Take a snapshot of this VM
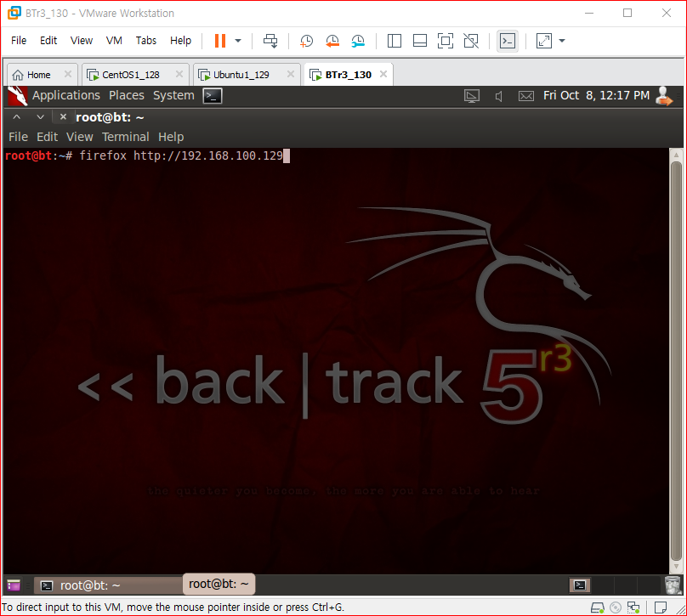 pyautogui.click(x=306, y=41)
